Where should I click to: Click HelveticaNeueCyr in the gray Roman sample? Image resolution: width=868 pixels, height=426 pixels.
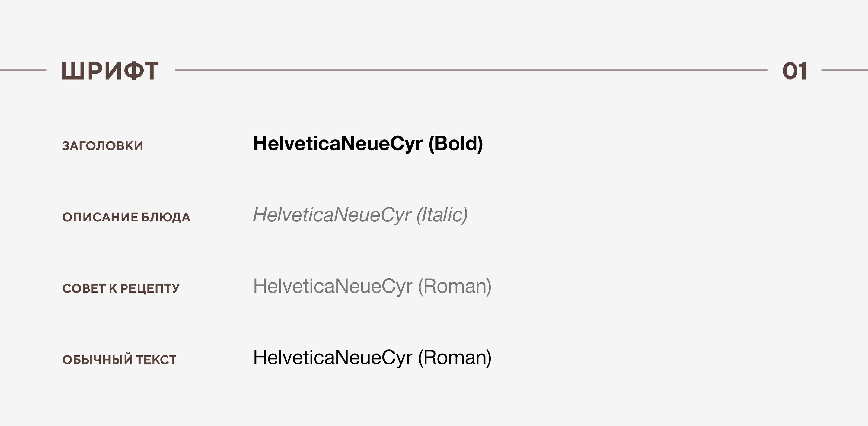coord(333,286)
